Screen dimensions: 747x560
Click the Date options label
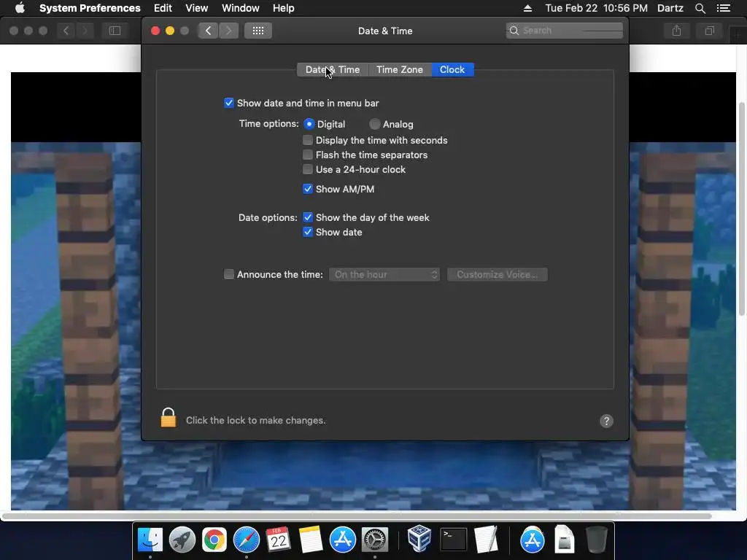268,217
